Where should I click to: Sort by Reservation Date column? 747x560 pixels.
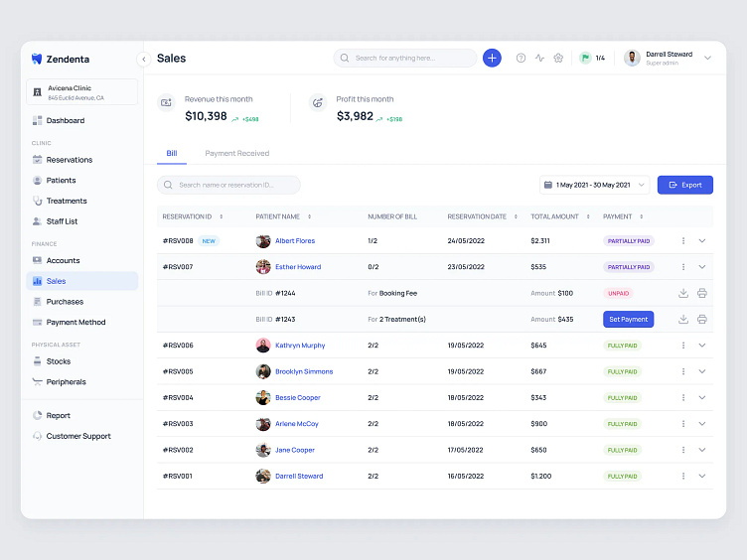pos(516,216)
